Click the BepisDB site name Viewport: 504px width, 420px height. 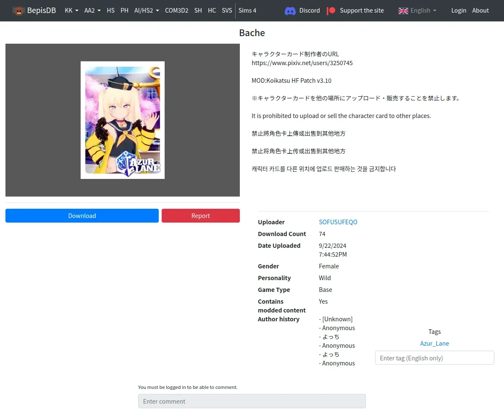(x=42, y=10)
